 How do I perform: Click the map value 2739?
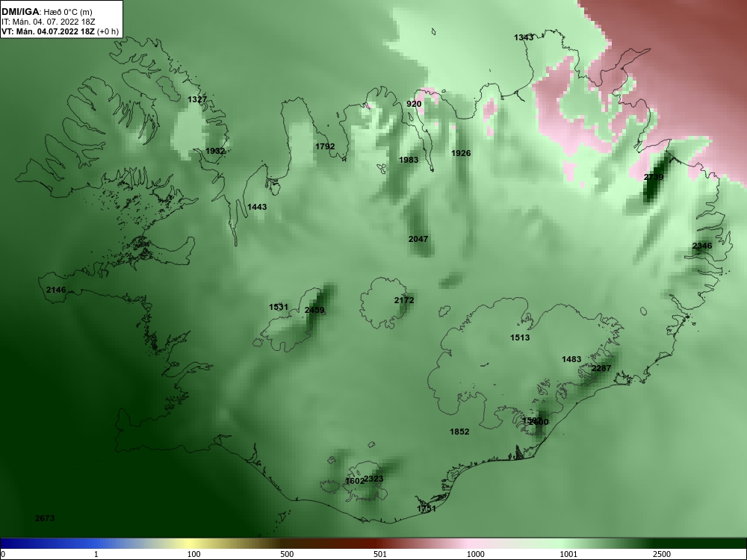pos(654,177)
